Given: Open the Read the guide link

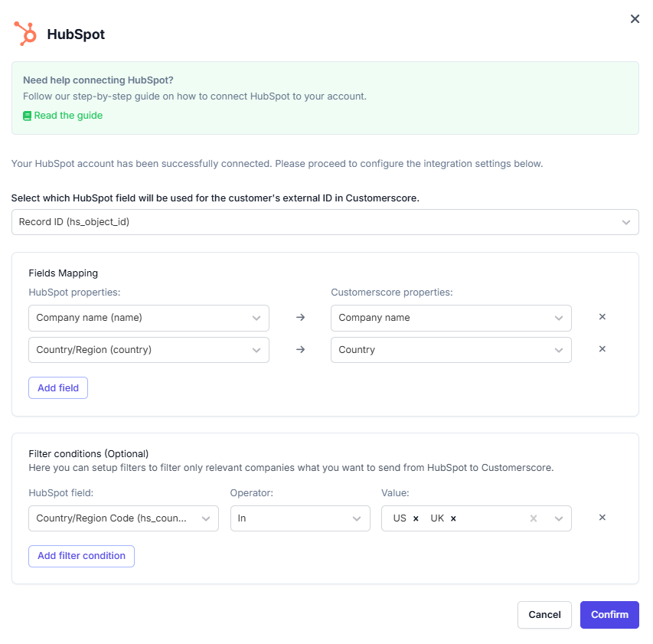Looking at the screenshot, I should [x=69, y=116].
